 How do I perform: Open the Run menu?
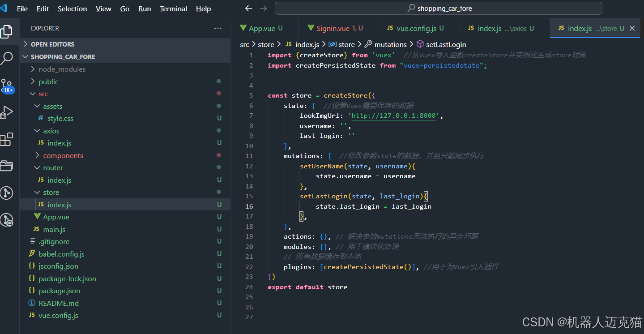tap(145, 9)
